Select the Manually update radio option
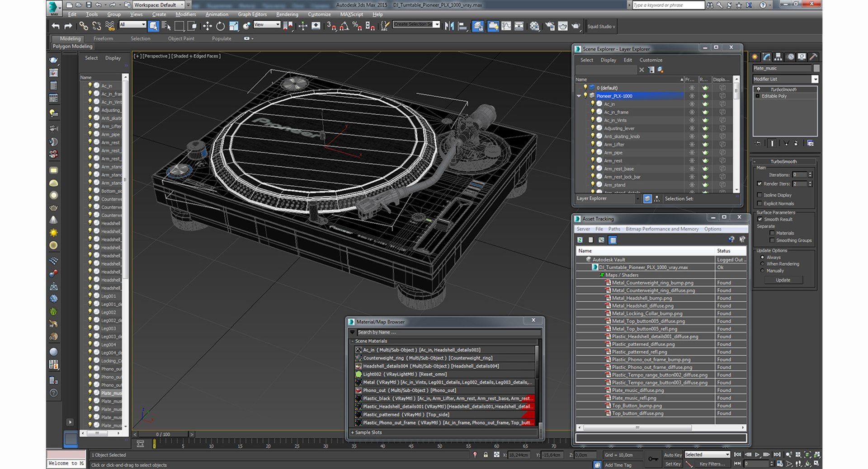Screen dimensions: 868x469 coord(763,271)
